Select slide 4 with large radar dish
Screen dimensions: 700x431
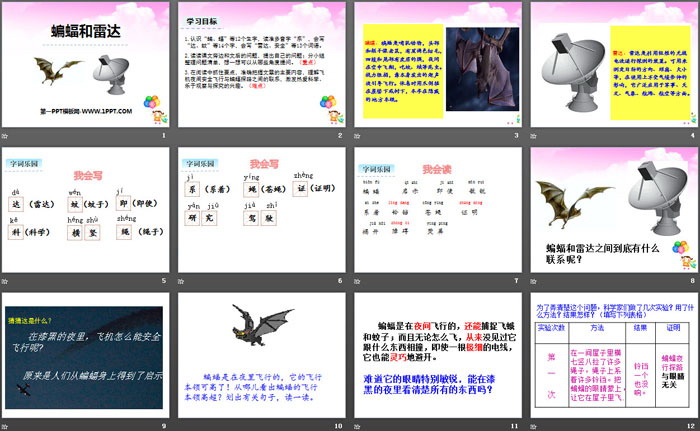(x=614, y=64)
